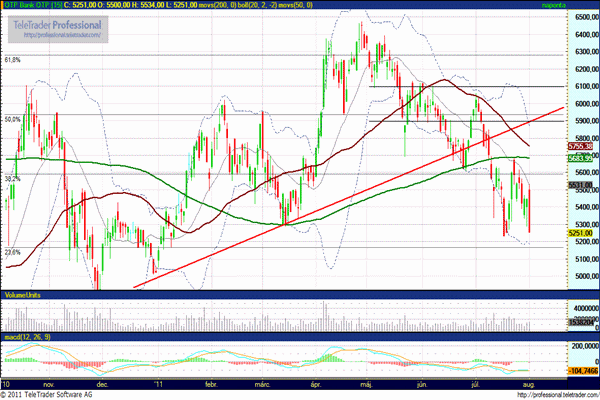Viewport: 600px width, 400px height.
Task: Click the 38,2% Fibonacci level label
Action: 13,178
